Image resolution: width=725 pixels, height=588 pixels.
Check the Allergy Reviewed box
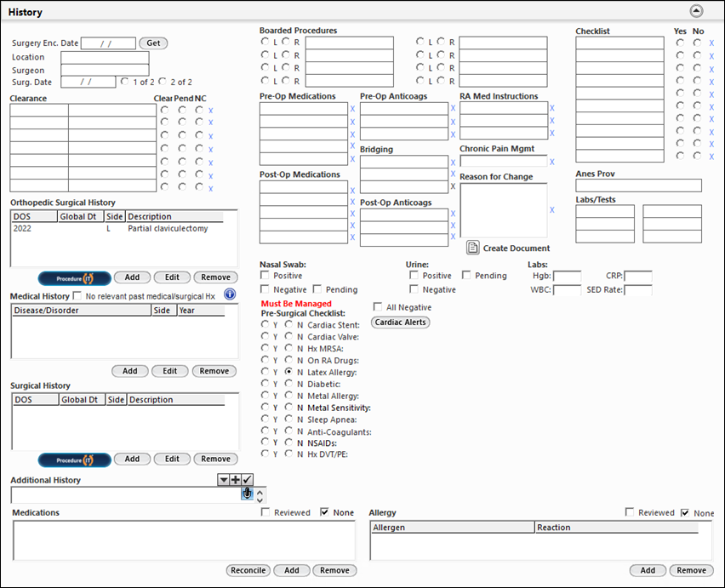(x=630, y=512)
